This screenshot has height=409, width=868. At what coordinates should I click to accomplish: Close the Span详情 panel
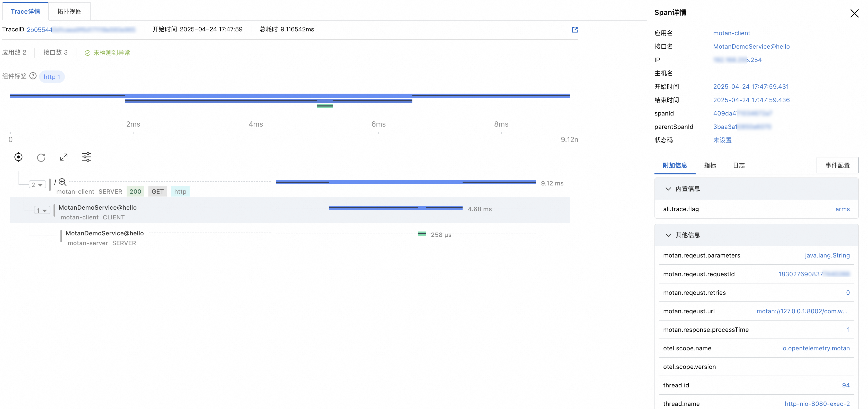(x=854, y=14)
